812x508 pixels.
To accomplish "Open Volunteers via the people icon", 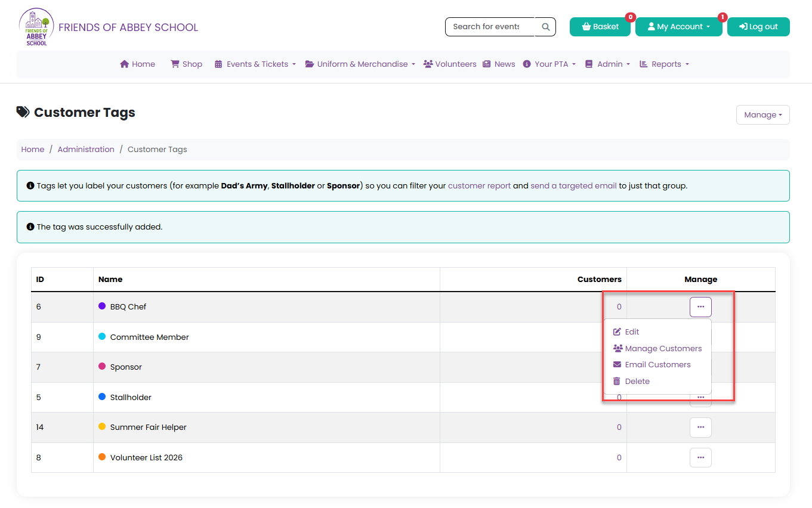I will click(450, 64).
